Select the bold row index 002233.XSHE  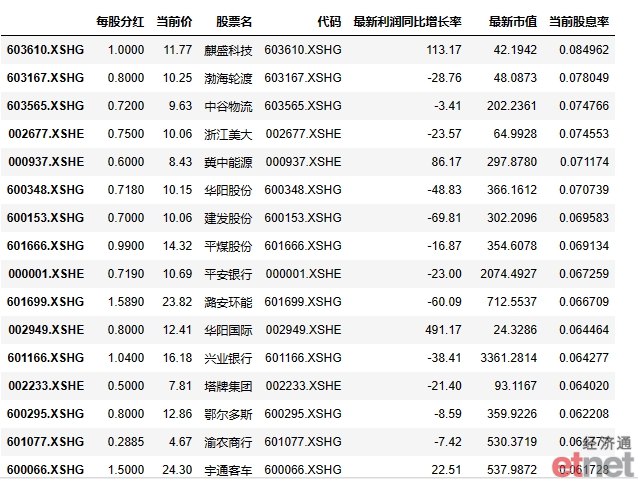(x=46, y=386)
